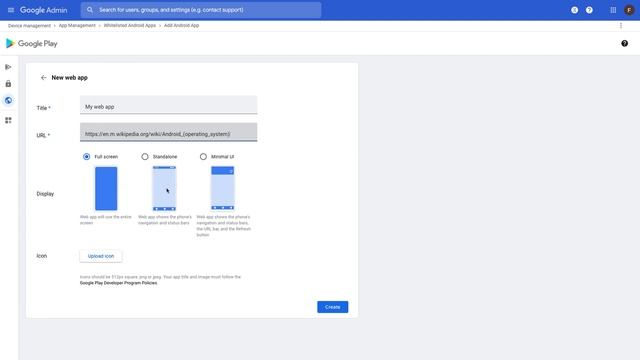Click the Icon label

click(x=42, y=256)
